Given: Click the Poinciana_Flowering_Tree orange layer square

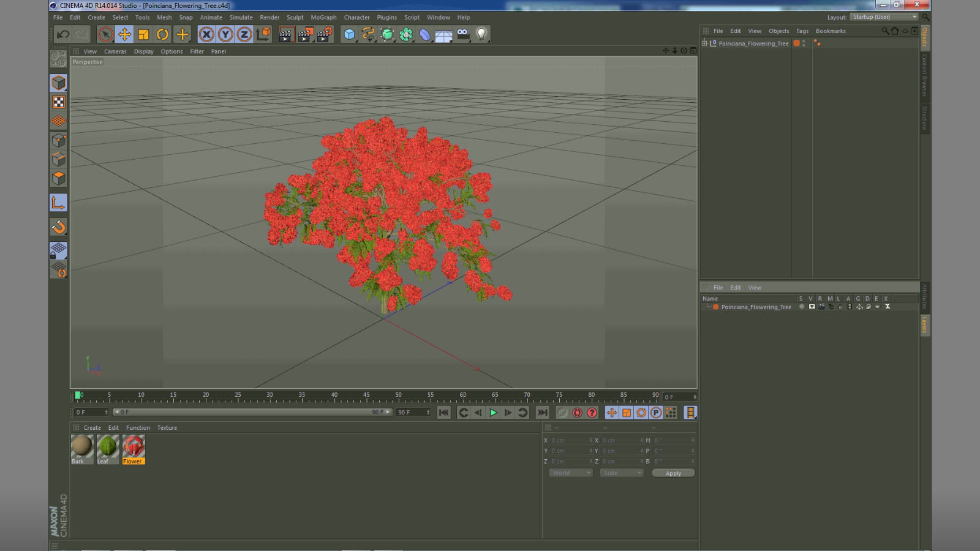Looking at the screenshot, I should pos(796,43).
